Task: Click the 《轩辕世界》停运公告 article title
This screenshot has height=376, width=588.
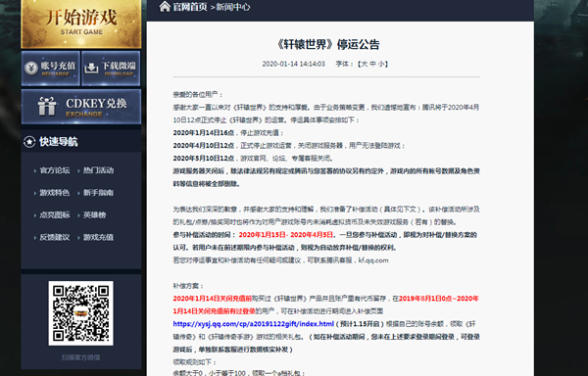Action: point(327,45)
